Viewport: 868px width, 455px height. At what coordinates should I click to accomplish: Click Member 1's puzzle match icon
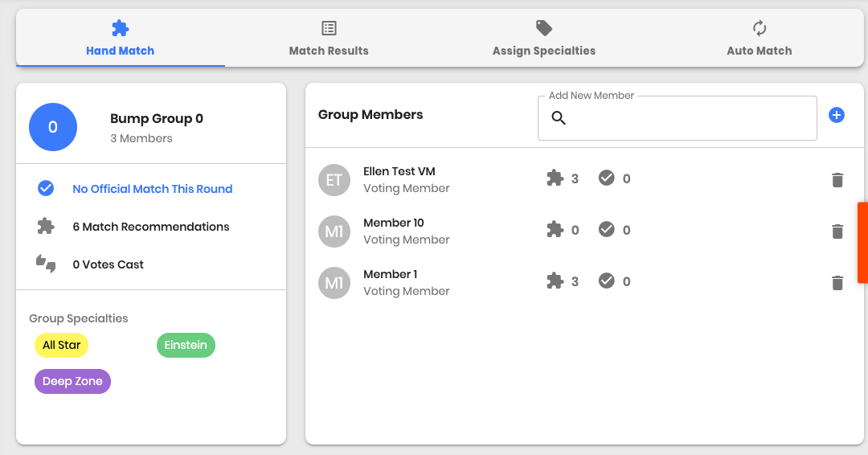pyautogui.click(x=555, y=281)
